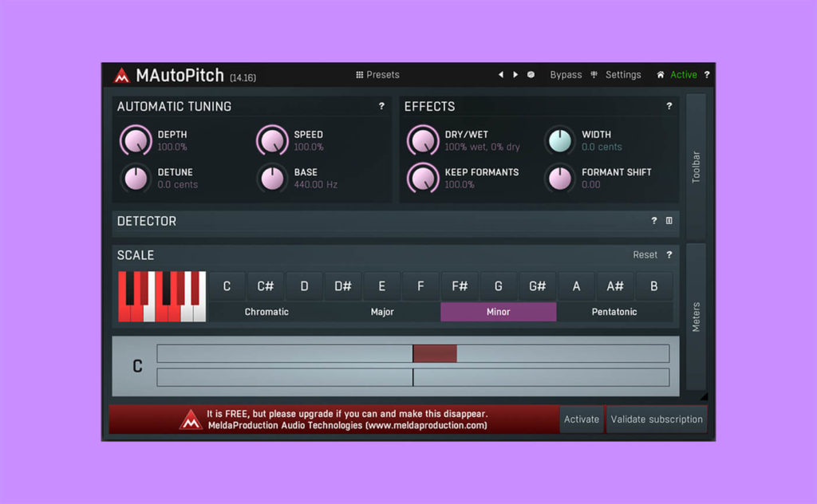Click the Detune knob
The width and height of the screenshot is (817, 504).
click(136, 178)
